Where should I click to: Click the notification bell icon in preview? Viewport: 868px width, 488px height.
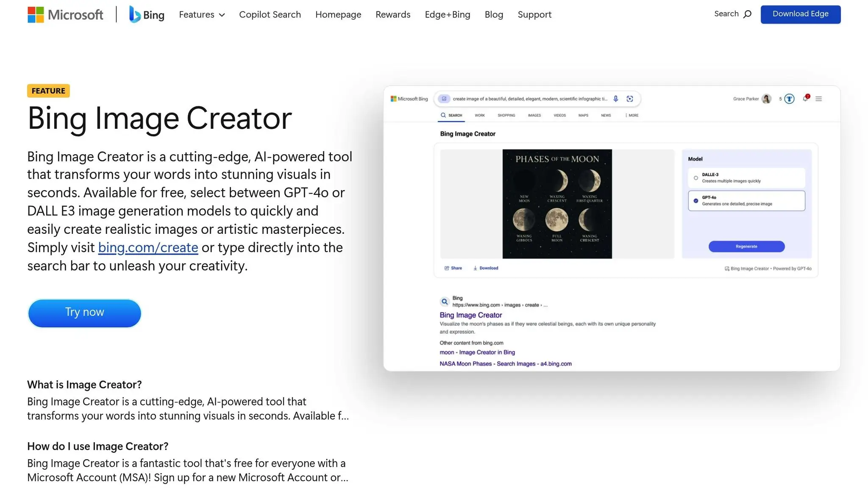pos(805,98)
